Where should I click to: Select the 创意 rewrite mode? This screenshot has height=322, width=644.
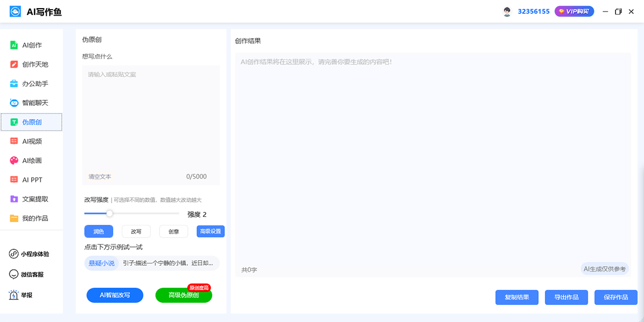(174, 231)
